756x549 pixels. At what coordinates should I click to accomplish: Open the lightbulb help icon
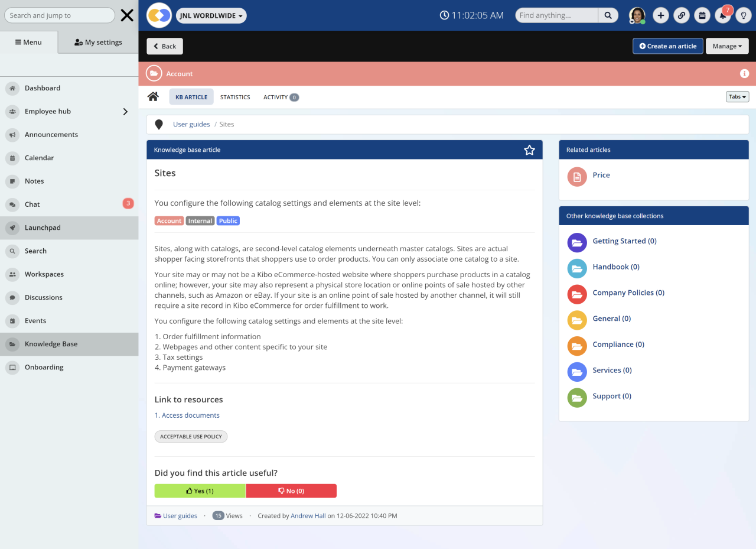click(x=744, y=15)
